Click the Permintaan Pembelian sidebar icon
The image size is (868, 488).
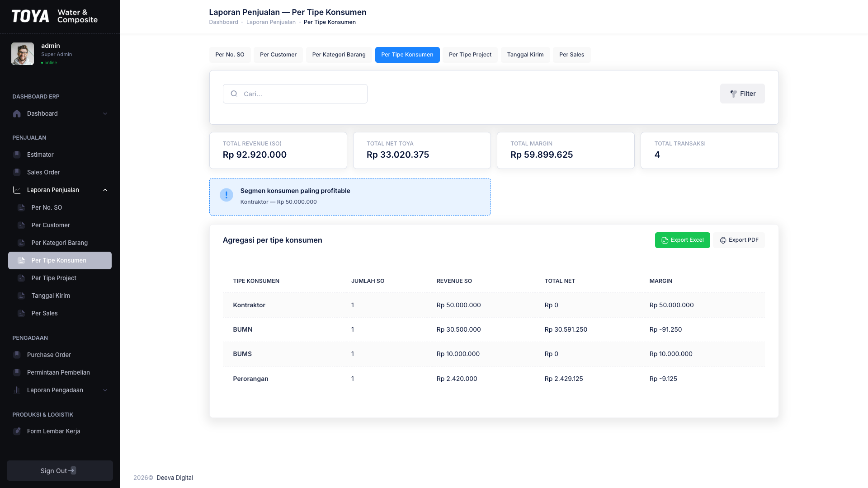17,372
